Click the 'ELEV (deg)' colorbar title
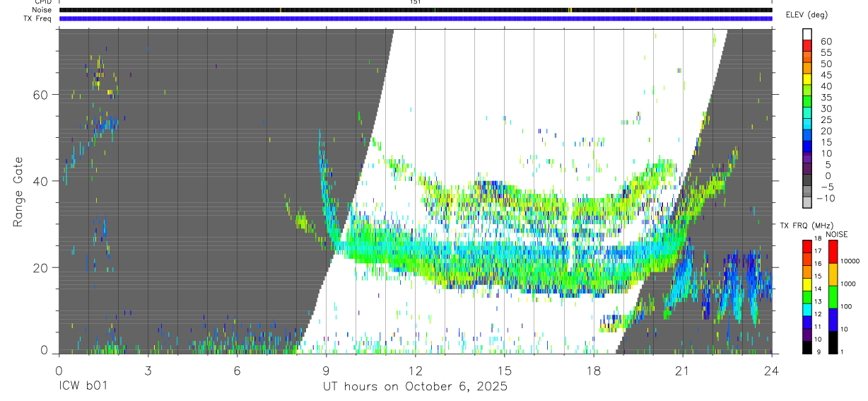Image resolution: width=868 pixels, height=401 pixels. click(x=808, y=15)
